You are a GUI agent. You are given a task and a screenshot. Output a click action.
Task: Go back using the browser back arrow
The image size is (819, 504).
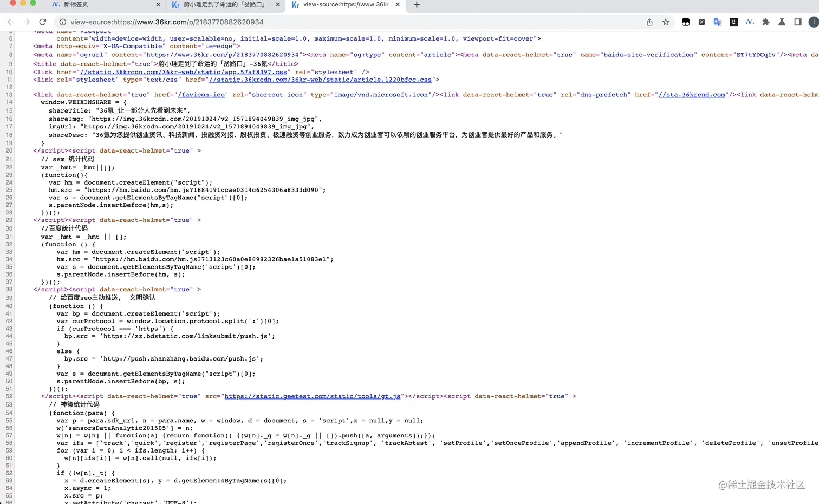(x=10, y=22)
